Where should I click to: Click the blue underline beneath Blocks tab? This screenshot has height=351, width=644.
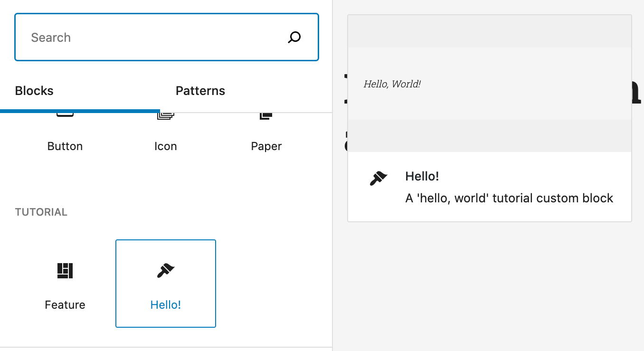pyautogui.click(x=80, y=111)
